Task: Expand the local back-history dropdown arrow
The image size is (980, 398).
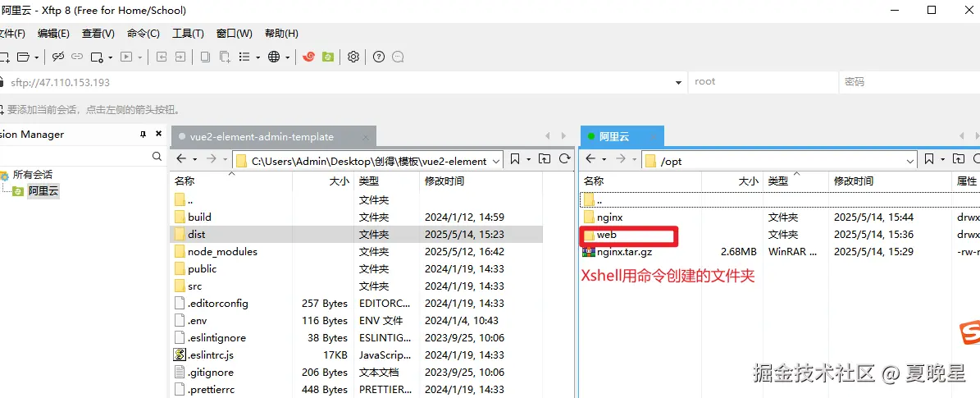Action: 194,159
